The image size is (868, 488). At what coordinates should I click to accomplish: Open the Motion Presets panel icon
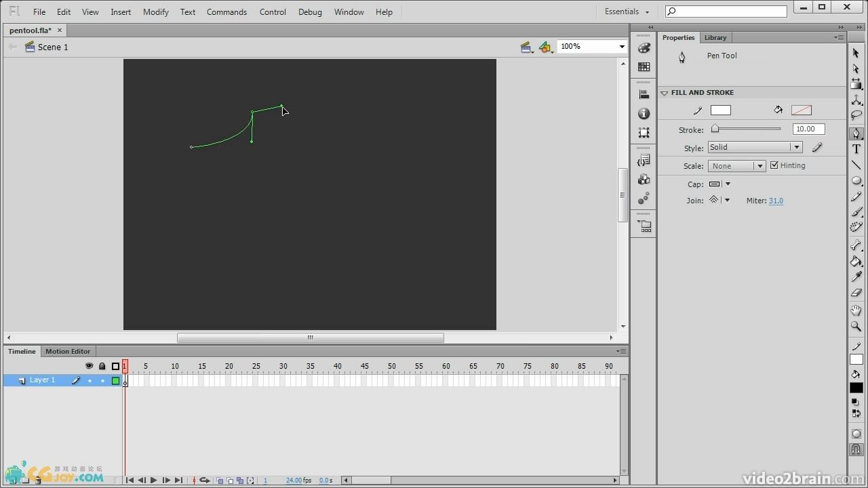click(x=644, y=198)
